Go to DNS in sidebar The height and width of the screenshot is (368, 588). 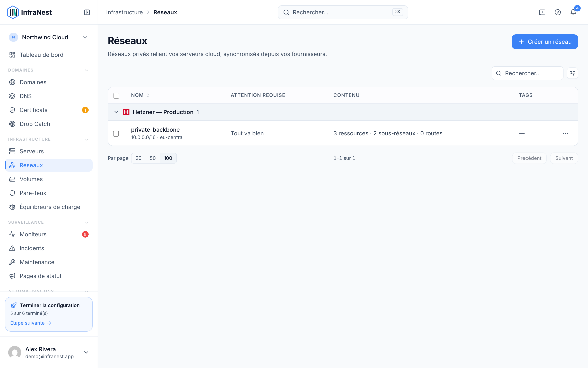coord(49,96)
